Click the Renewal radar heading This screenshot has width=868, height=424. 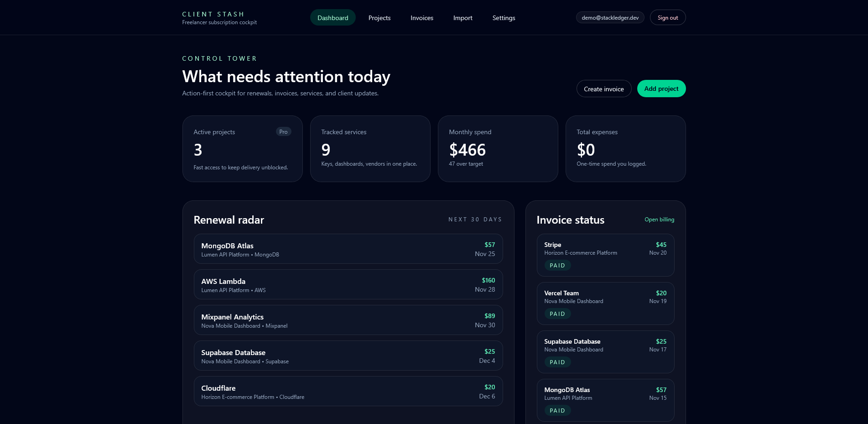(229, 220)
